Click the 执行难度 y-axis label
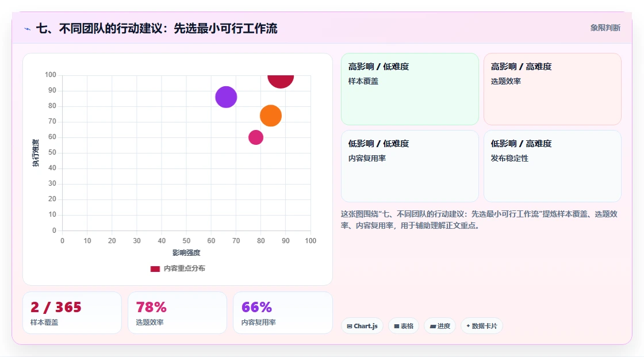The width and height of the screenshot is (644, 357). 36,153
